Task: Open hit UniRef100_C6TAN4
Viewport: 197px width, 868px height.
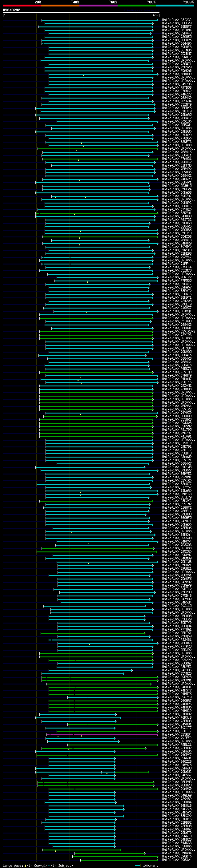Action: 177,30
